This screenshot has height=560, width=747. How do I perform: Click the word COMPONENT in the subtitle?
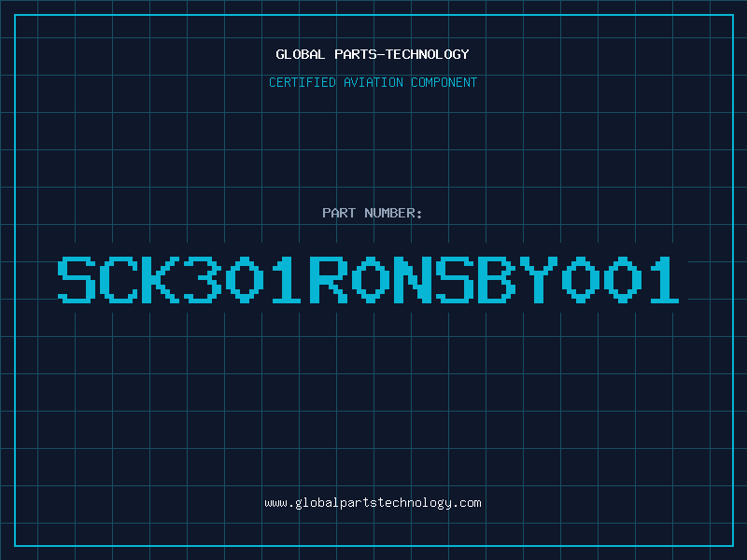444,82
